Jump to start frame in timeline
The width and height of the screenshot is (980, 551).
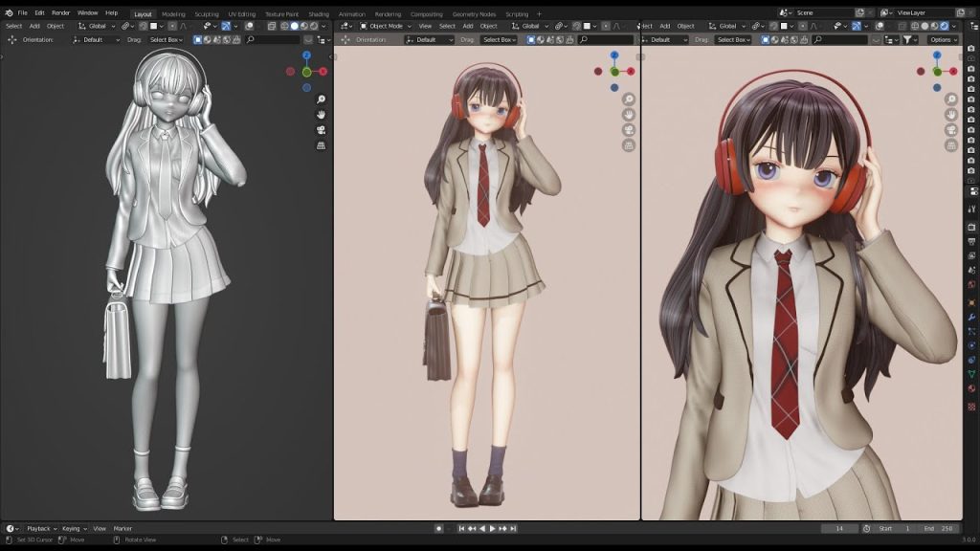click(461, 528)
